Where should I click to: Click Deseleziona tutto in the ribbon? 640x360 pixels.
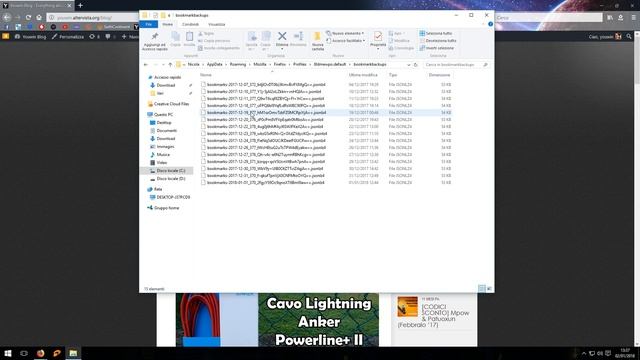pyautogui.click(x=438, y=41)
